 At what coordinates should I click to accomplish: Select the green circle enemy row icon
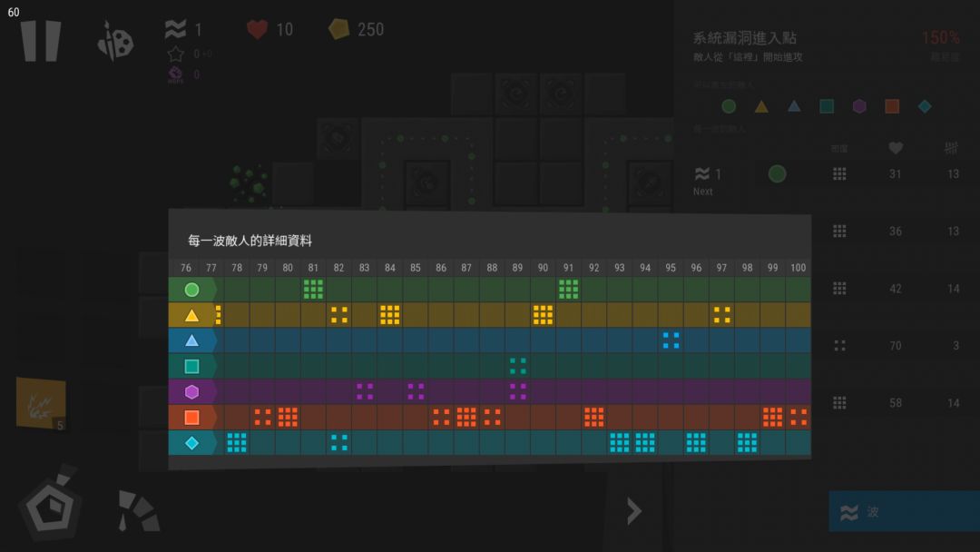pos(191,290)
